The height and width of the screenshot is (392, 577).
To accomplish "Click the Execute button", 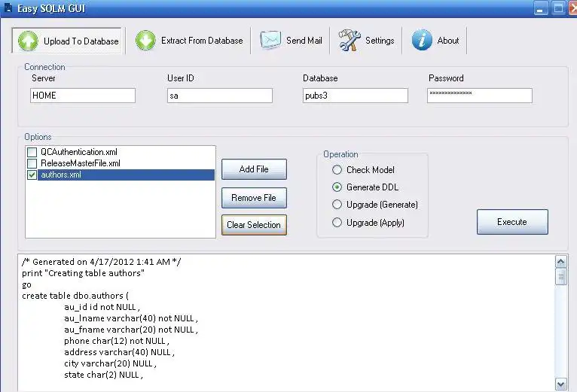I will click(x=512, y=222).
